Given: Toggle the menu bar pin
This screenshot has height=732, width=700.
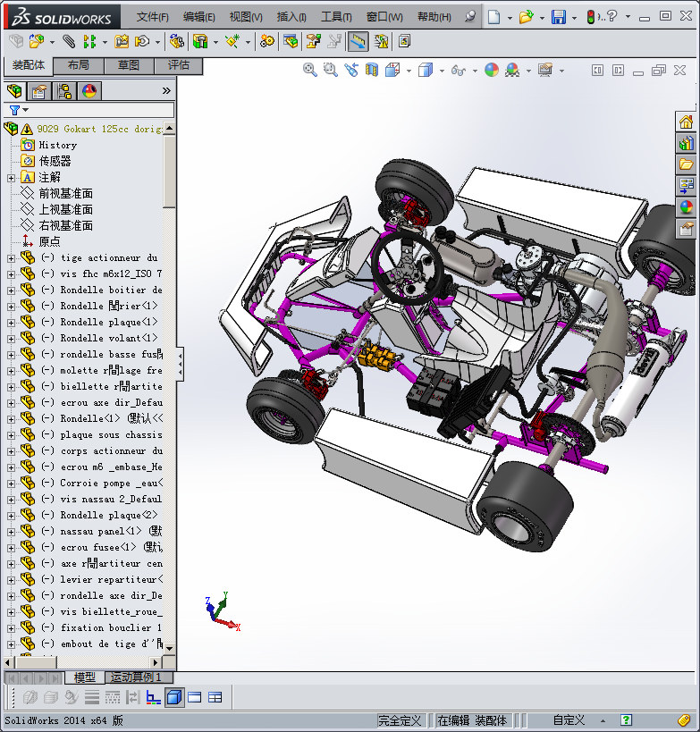Looking at the screenshot, I should click(x=470, y=17).
